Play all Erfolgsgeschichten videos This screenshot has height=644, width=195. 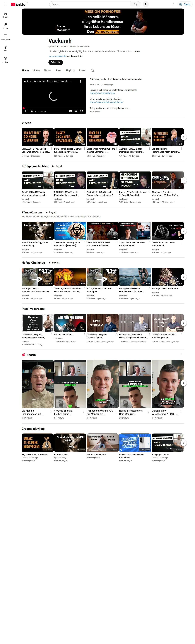click(57, 166)
